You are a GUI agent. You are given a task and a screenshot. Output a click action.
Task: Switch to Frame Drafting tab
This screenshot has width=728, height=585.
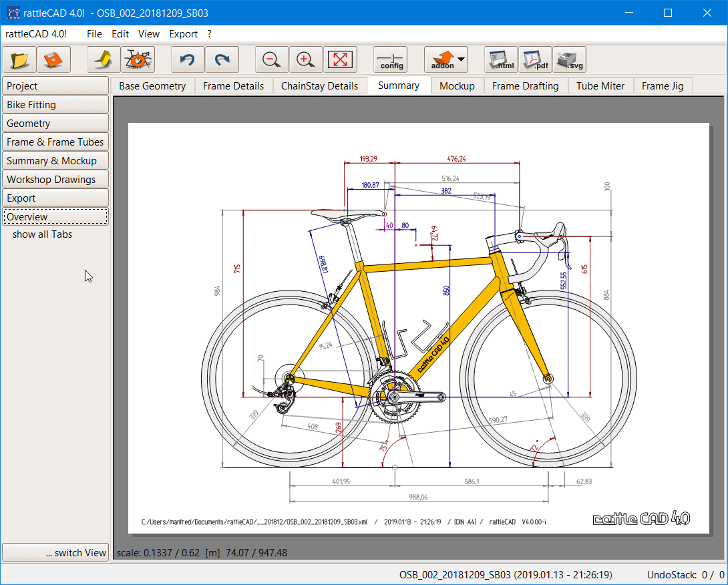tap(525, 86)
